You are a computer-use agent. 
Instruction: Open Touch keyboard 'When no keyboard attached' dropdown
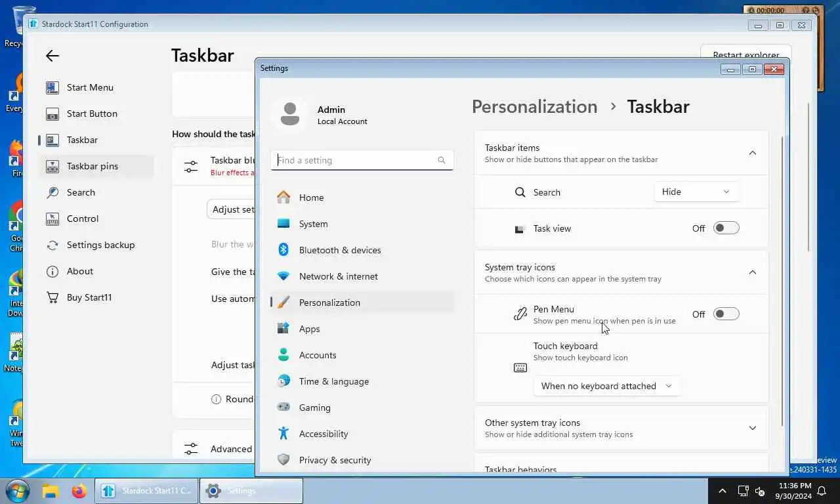coord(606,386)
